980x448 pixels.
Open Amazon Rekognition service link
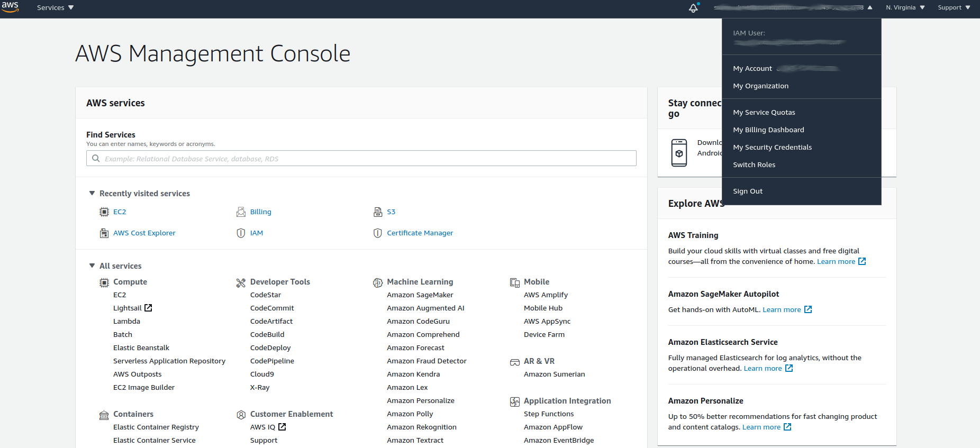pos(422,427)
